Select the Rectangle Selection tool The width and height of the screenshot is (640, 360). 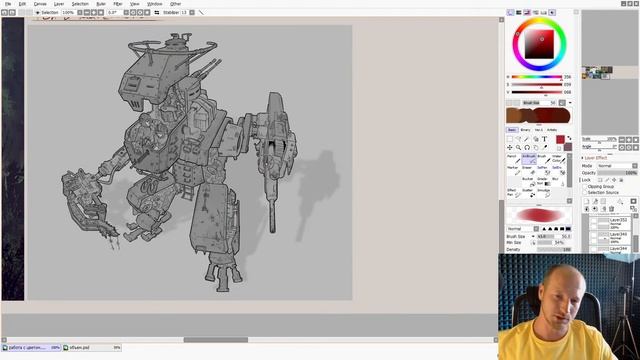tap(510, 139)
